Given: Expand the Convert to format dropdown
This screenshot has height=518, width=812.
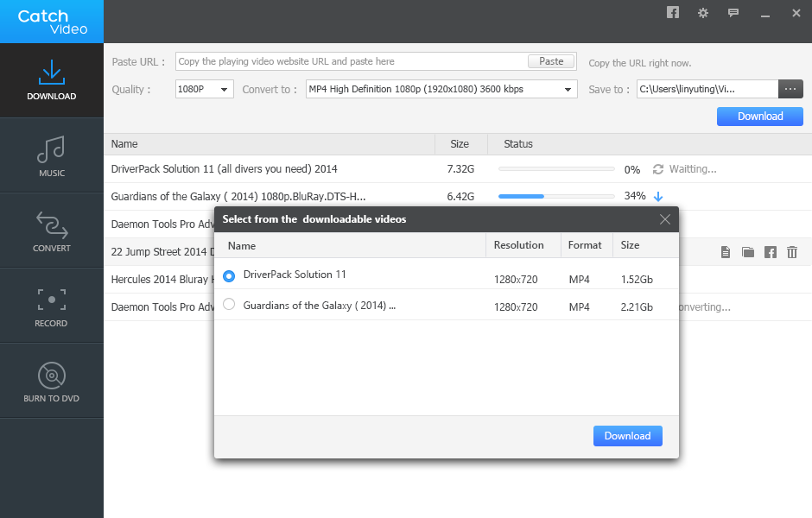Looking at the screenshot, I should pos(441,89).
